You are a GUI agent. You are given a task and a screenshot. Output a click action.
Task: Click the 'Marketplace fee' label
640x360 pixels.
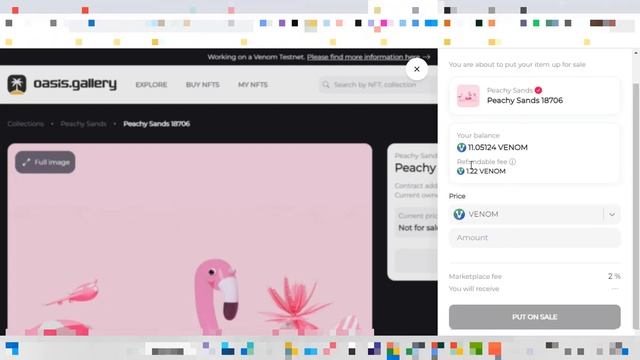(x=475, y=276)
